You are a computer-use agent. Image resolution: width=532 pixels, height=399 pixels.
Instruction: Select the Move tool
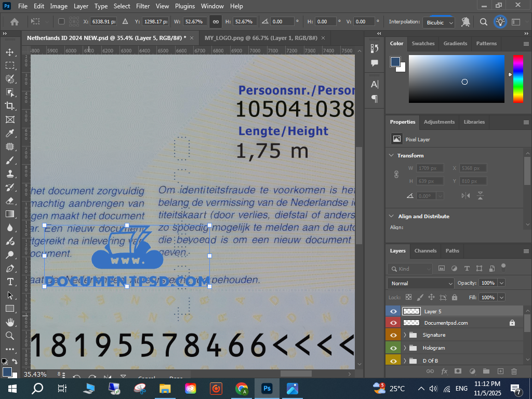[10, 52]
